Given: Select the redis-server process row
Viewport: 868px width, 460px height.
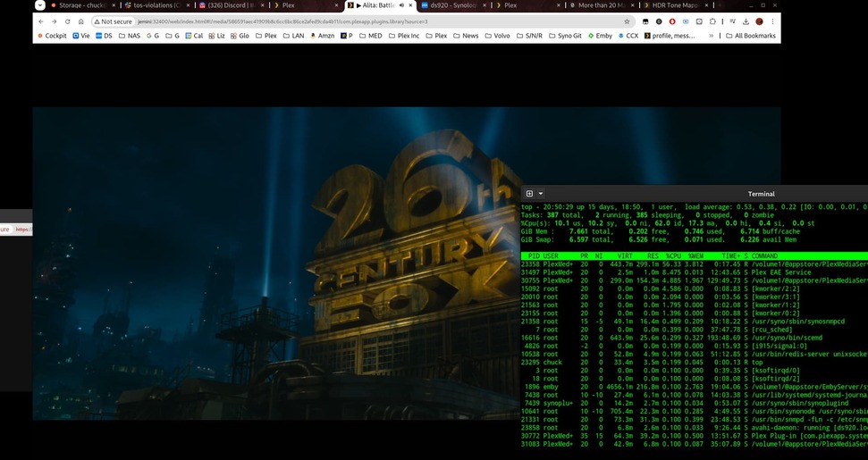Looking at the screenshot, I should coord(695,354).
